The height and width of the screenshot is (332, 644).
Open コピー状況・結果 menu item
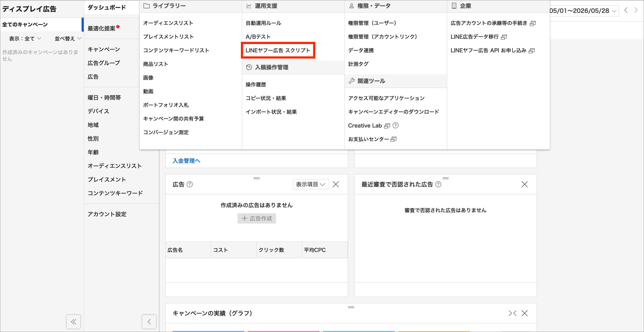(266, 98)
